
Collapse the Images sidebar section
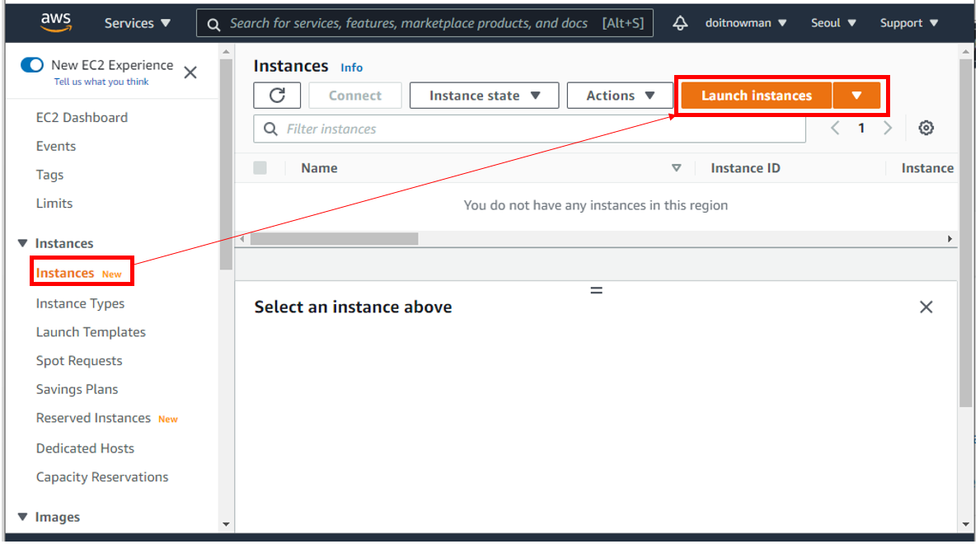pos(22,517)
